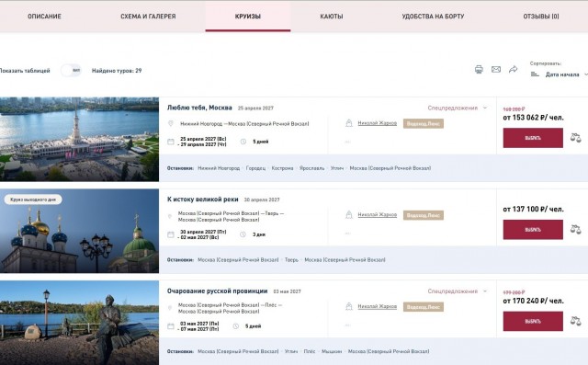Image resolution: width=588 pixels, height=365 pixels.
Task: Select the КРУИЗЫ tab
Action: 247,17
